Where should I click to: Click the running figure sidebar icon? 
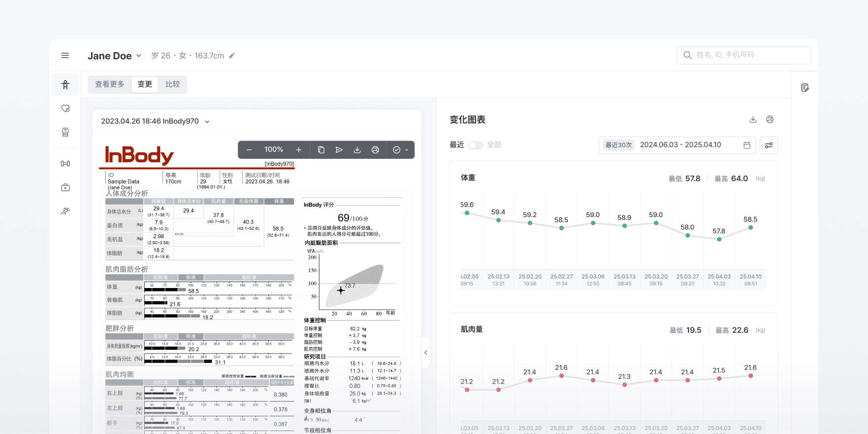[x=65, y=211]
